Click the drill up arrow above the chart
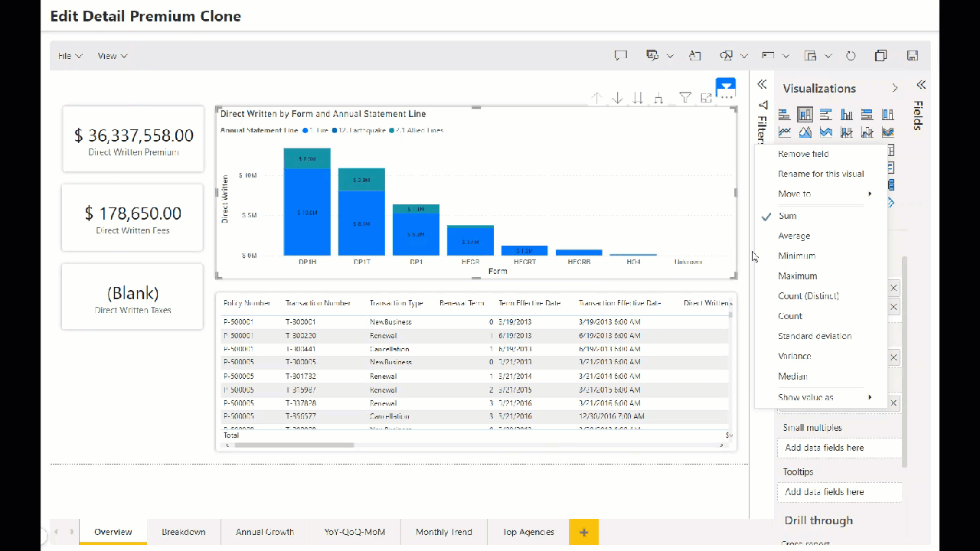Viewport: 980px width, 551px height. 596,98
